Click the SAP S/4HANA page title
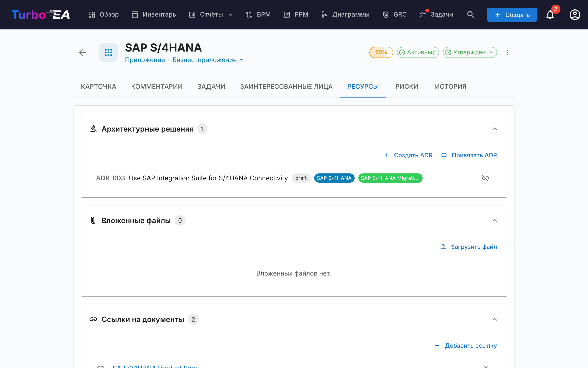Screen dimensions: 588x368 coord(163,47)
